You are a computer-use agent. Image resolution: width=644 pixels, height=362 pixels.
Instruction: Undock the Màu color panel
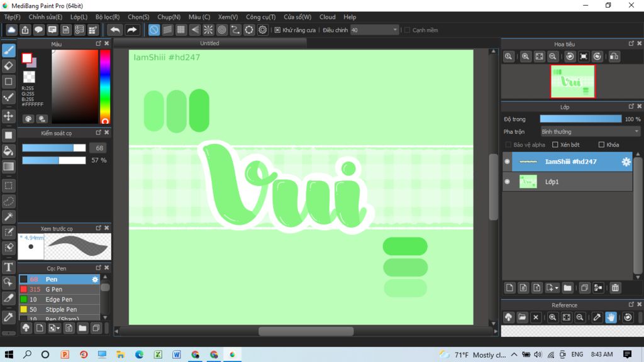click(x=99, y=43)
